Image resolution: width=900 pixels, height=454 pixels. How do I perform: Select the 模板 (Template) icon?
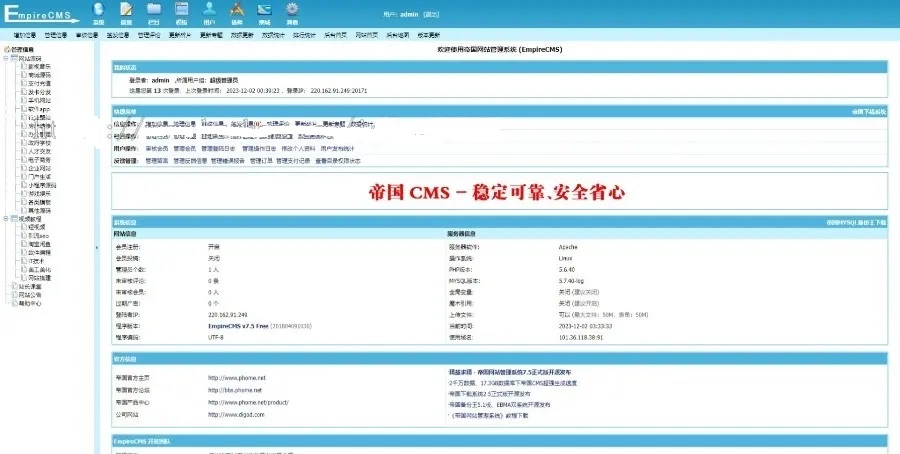coord(181,12)
